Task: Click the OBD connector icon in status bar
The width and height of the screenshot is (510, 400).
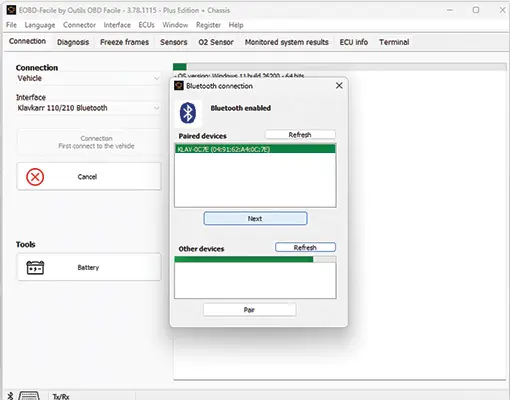Action: pyautogui.click(x=29, y=396)
